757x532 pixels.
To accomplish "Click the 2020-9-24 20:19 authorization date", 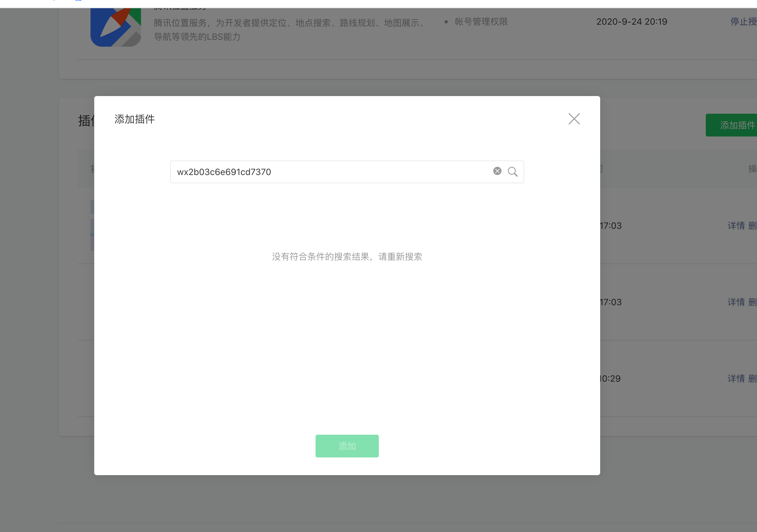I will pyautogui.click(x=631, y=22).
